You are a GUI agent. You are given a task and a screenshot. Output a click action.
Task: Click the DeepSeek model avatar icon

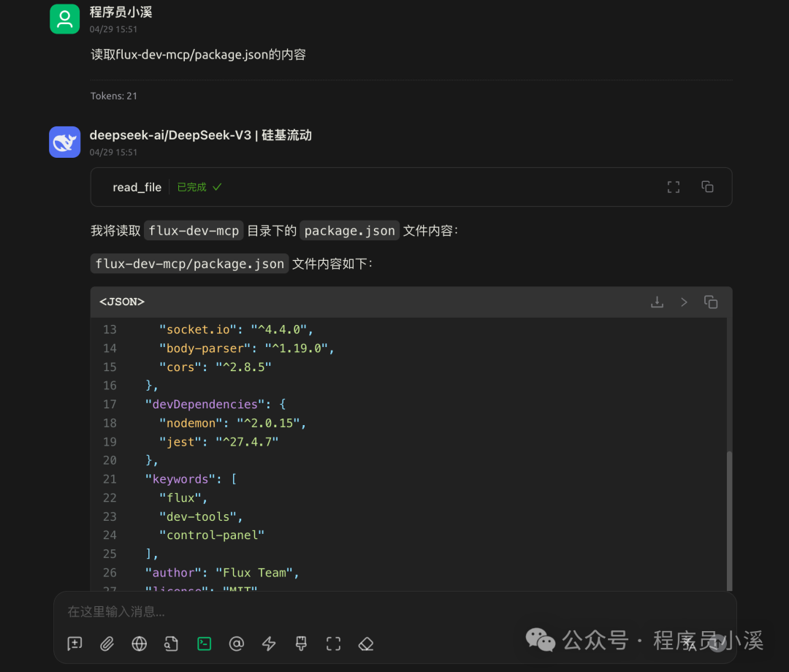[64, 142]
